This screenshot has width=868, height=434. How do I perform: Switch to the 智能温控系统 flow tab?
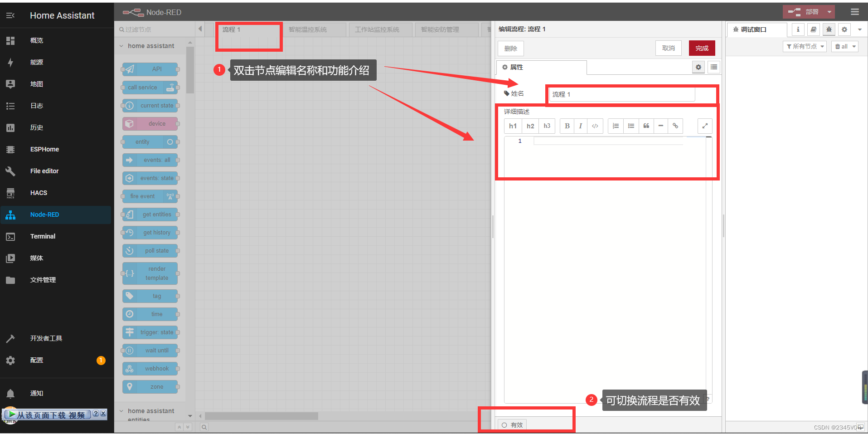(308, 29)
